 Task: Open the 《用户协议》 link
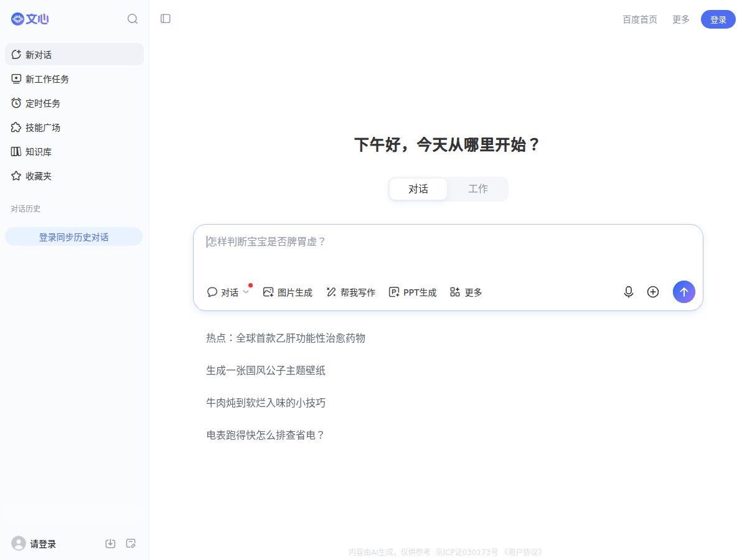click(523, 552)
